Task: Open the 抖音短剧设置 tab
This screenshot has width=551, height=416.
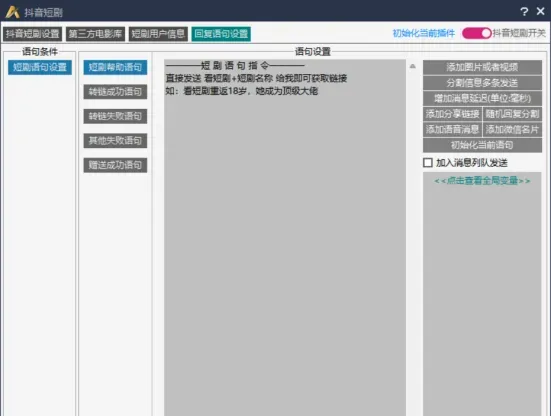Action: [33, 34]
